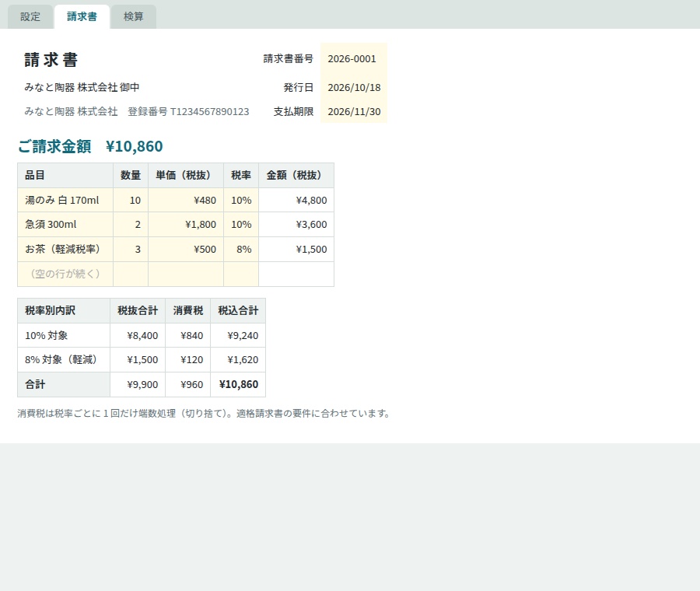Click tax amount ¥120
This screenshot has height=591, width=700.
click(x=188, y=360)
